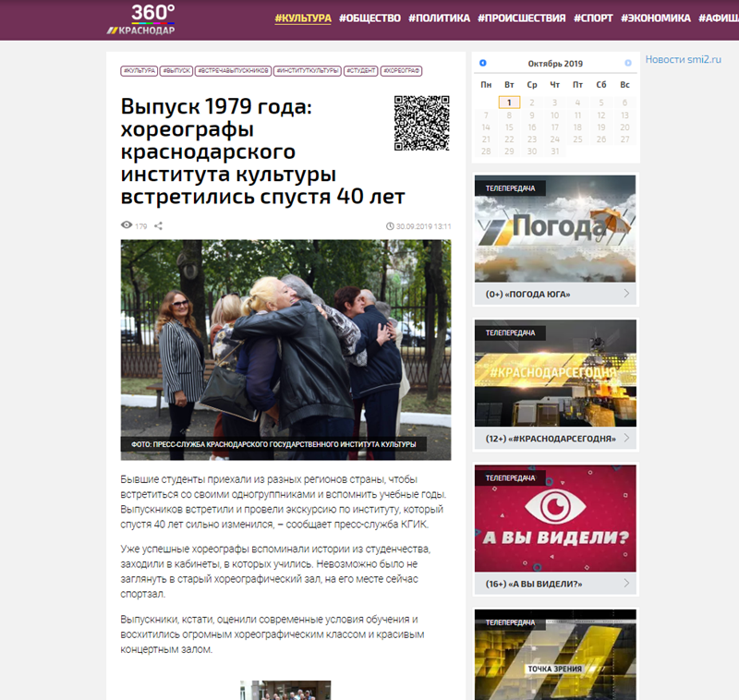Click the #ХОРЕОГРАФ tag

[401, 71]
